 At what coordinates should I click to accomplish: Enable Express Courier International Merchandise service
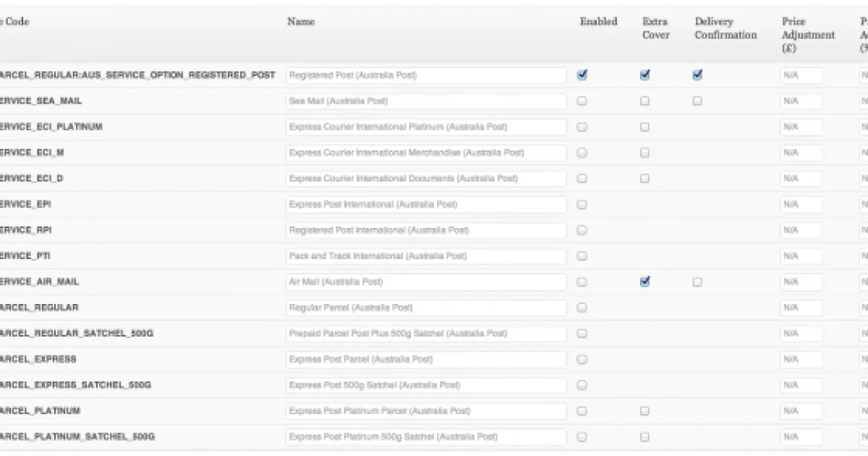click(x=582, y=153)
